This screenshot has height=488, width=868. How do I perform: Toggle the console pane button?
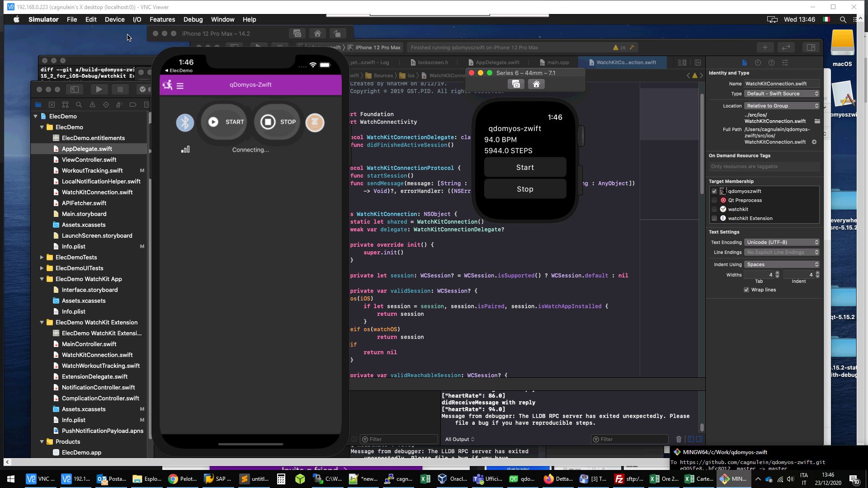click(x=699, y=439)
